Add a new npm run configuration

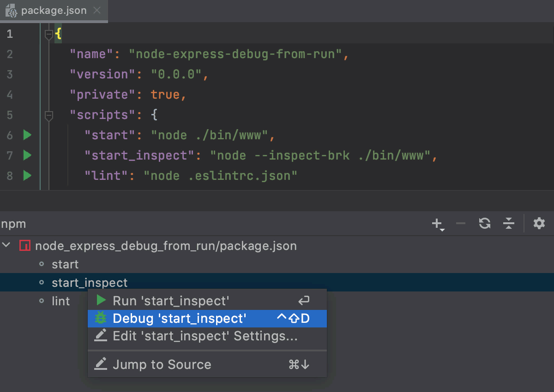tap(437, 223)
